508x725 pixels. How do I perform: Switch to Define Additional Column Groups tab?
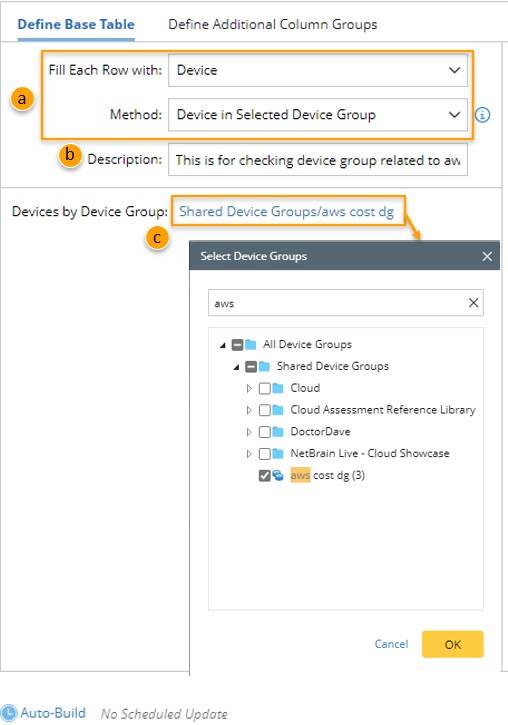point(273,25)
